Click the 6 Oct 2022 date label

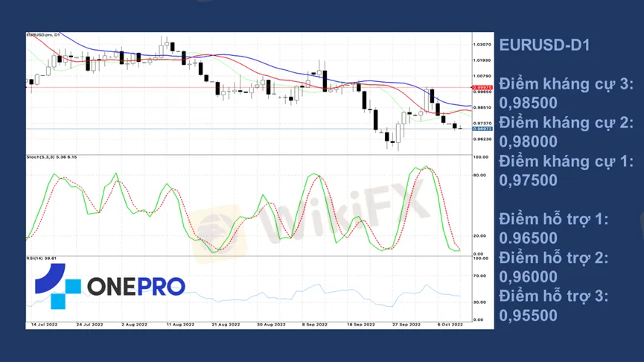(x=450, y=325)
